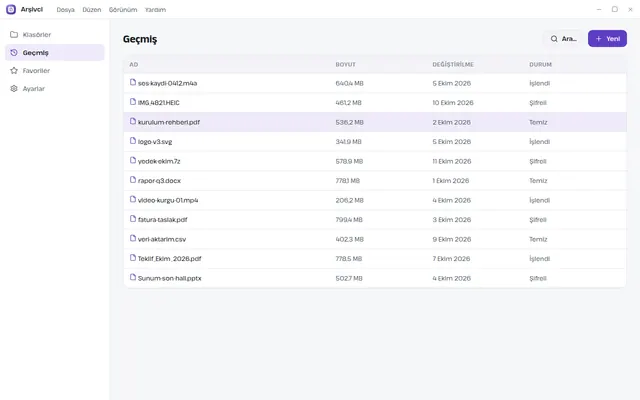Select the rapor-q3.docx row

pos(375,181)
